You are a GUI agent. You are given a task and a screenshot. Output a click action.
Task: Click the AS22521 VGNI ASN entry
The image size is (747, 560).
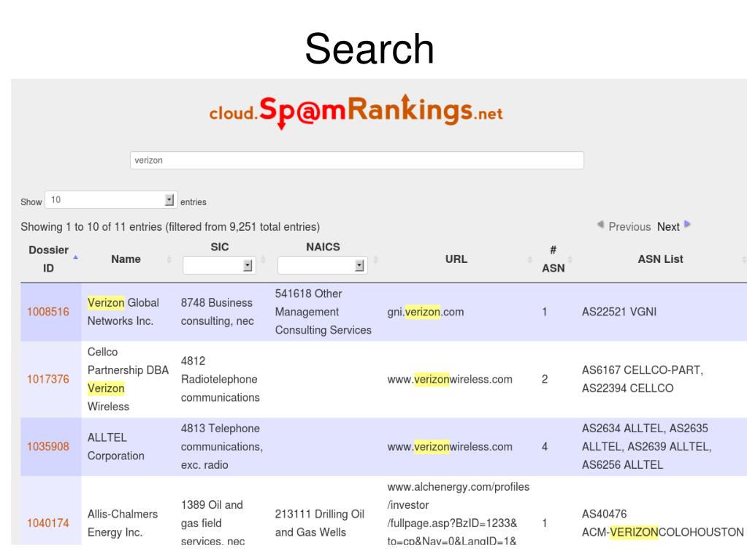pos(618,312)
